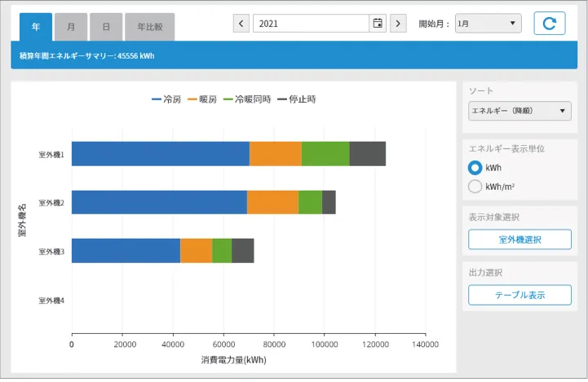Toggle the 暖房 legend series

coord(202,99)
